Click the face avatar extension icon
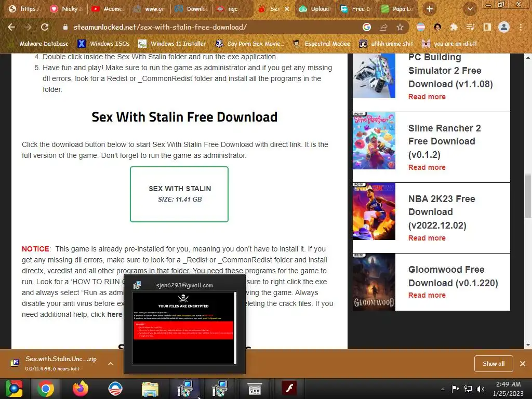This screenshot has width=532, height=399. (x=437, y=27)
